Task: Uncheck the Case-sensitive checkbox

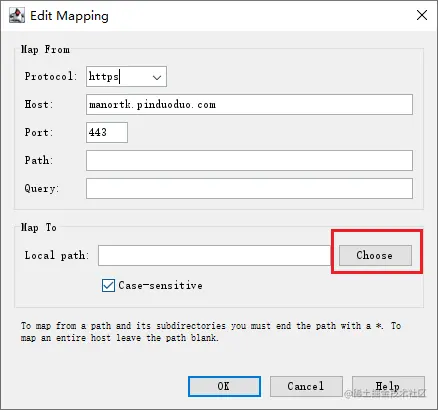Action: tap(108, 286)
